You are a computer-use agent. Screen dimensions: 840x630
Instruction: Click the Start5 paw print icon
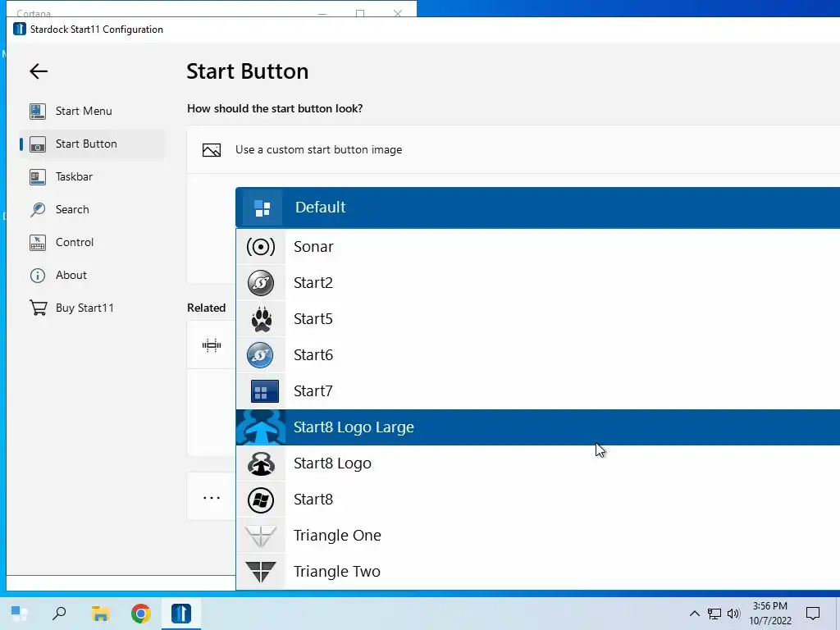[262, 319]
